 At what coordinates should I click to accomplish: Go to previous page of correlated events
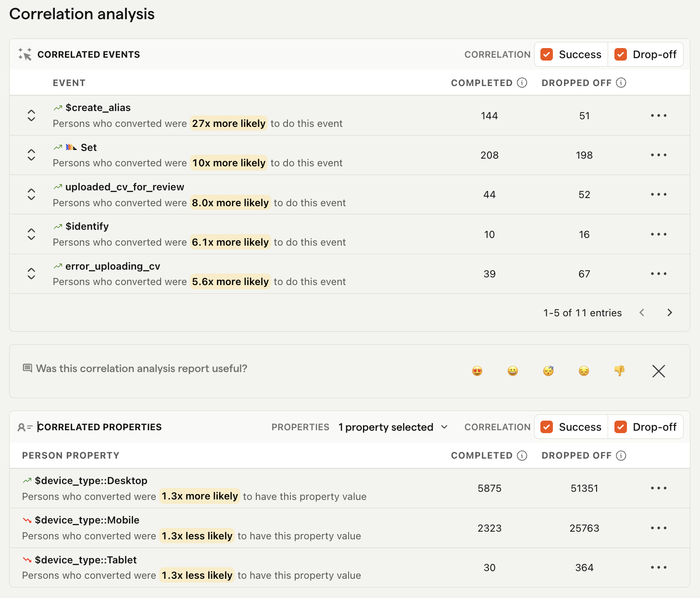pos(642,312)
